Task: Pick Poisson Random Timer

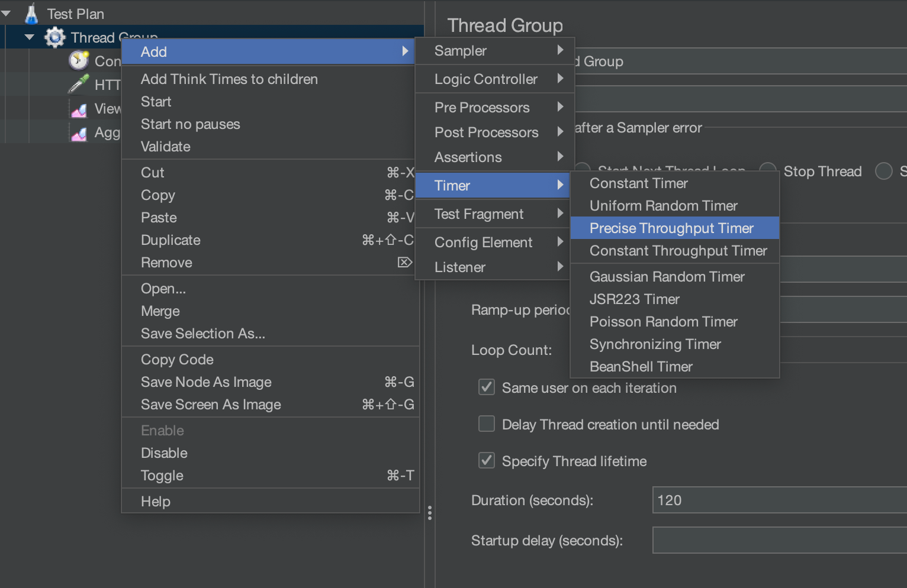Action: 675,322
